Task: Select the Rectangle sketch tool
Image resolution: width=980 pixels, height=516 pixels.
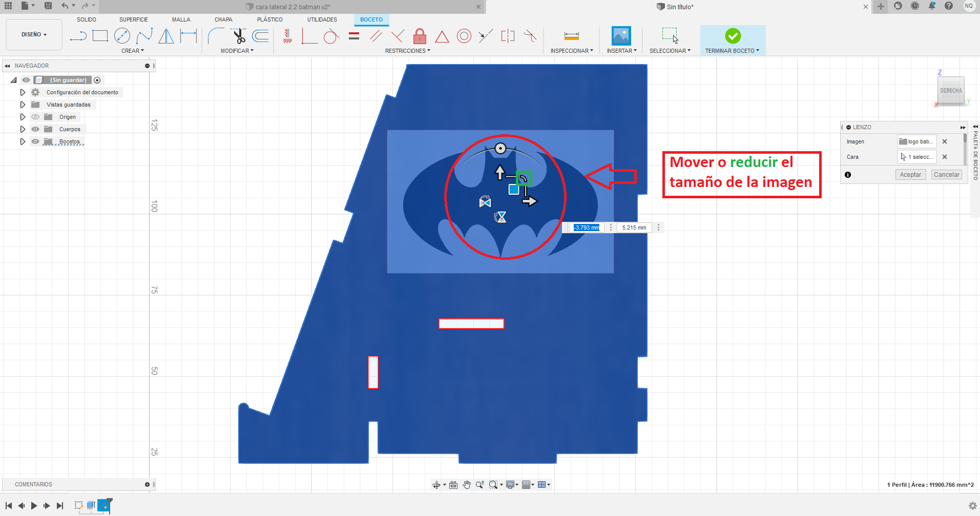Action: [x=100, y=36]
